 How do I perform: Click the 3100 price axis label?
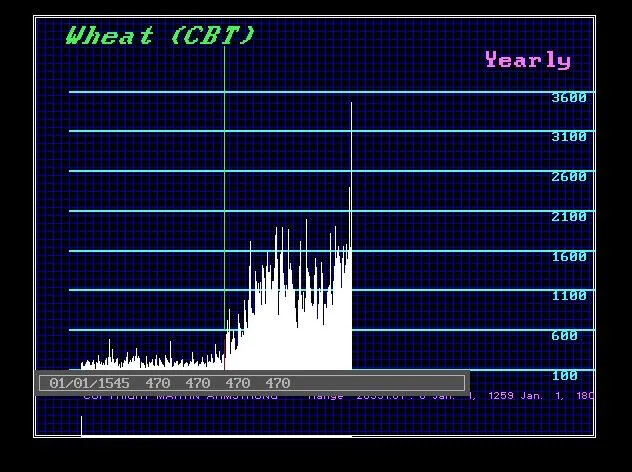(x=569, y=137)
